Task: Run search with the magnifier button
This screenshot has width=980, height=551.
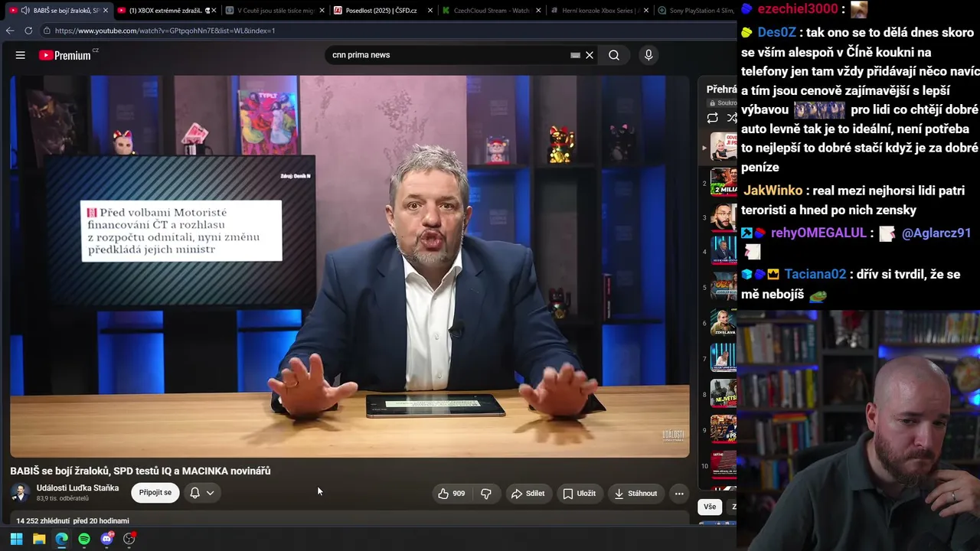Action: [614, 55]
